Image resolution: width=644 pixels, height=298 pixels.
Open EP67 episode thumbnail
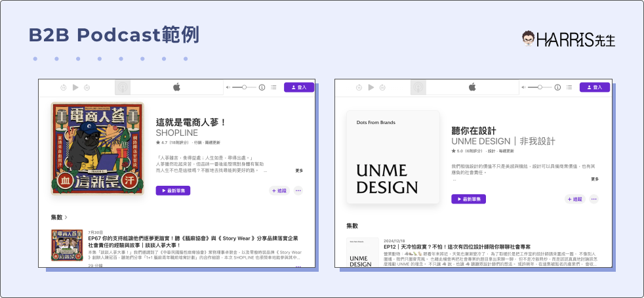[x=67, y=245]
